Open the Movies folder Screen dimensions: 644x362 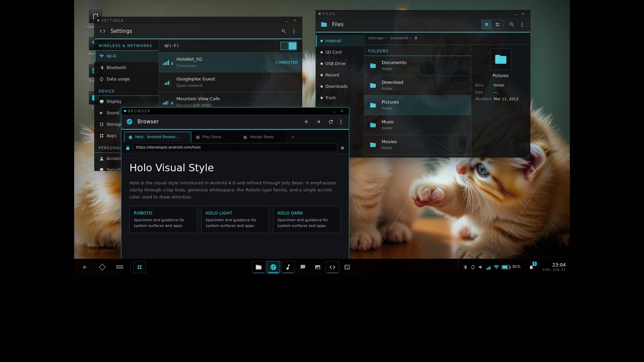click(x=418, y=145)
